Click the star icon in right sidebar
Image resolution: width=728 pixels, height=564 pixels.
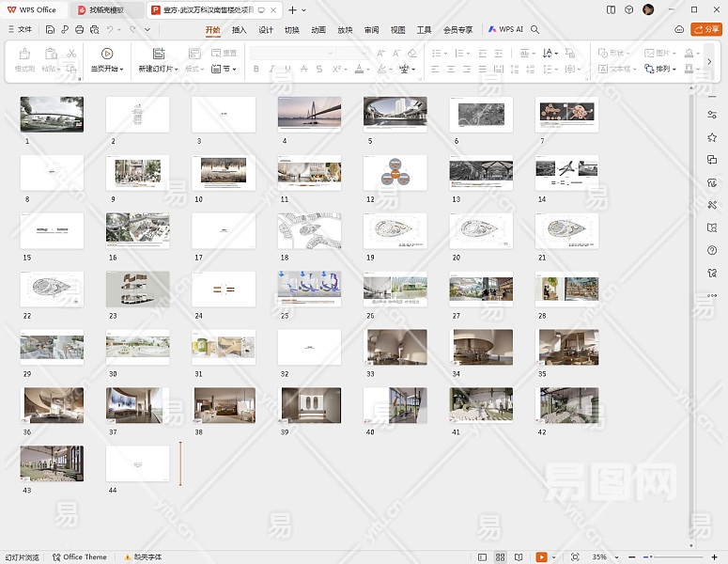(712, 137)
